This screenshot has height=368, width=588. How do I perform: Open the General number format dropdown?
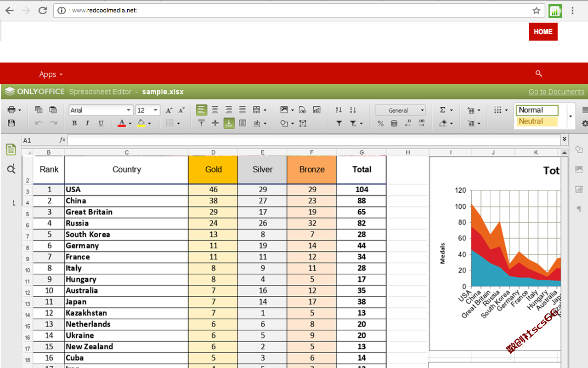pyautogui.click(x=400, y=110)
